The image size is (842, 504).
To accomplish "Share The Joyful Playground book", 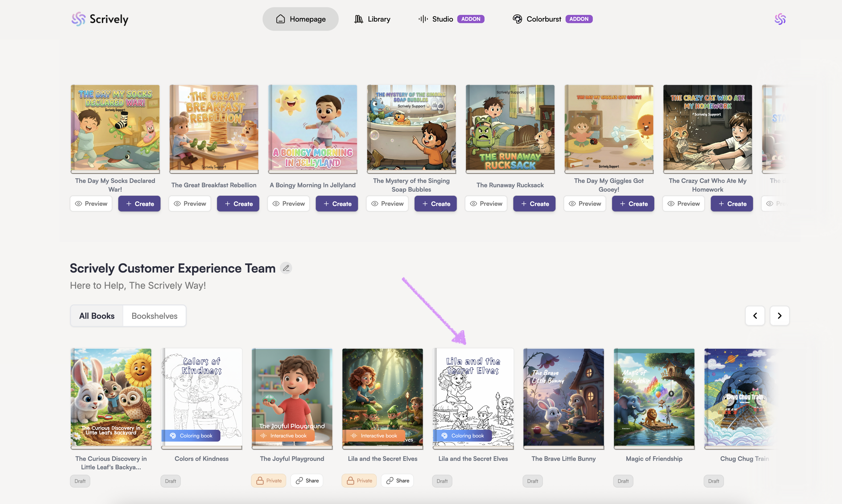I will (x=307, y=481).
